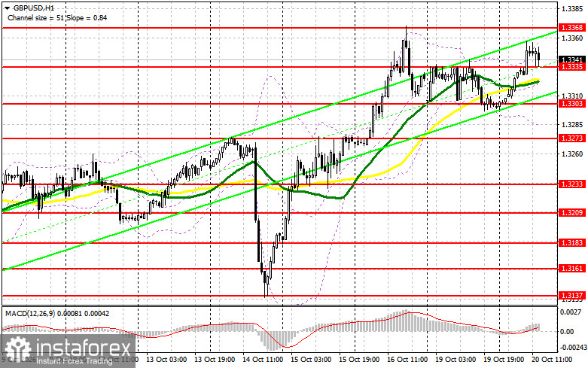588x368 pixels.
Task: Click the 1.3341 current price label
Action: (x=571, y=60)
